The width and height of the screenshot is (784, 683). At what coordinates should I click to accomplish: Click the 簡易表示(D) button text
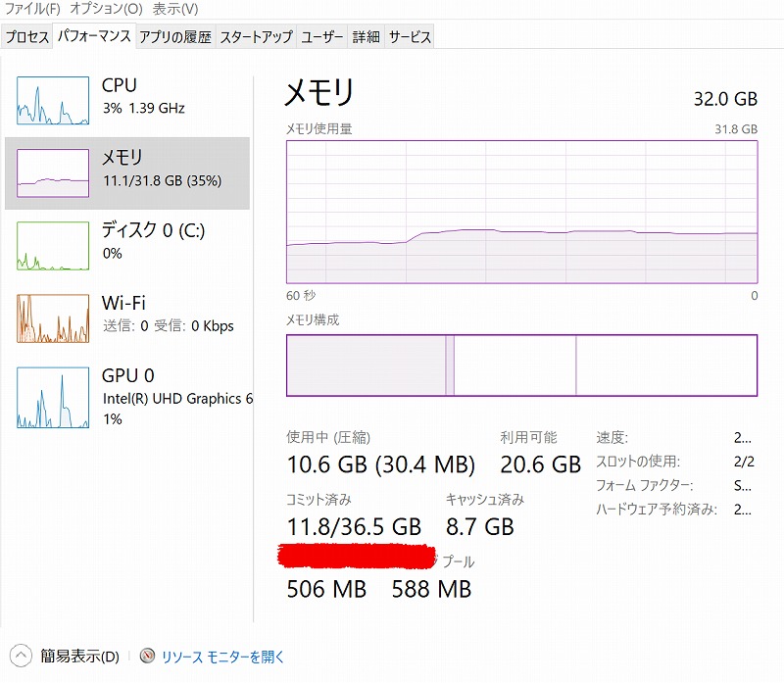[x=79, y=657]
